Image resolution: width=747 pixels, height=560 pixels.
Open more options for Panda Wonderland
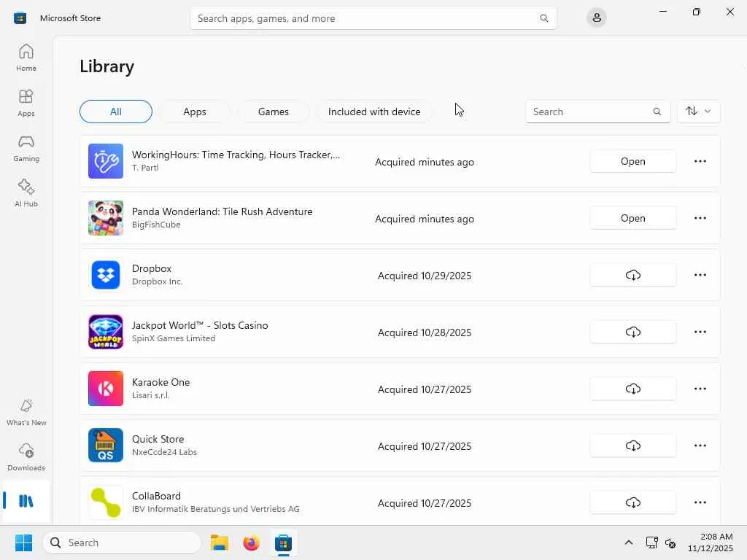pos(700,218)
